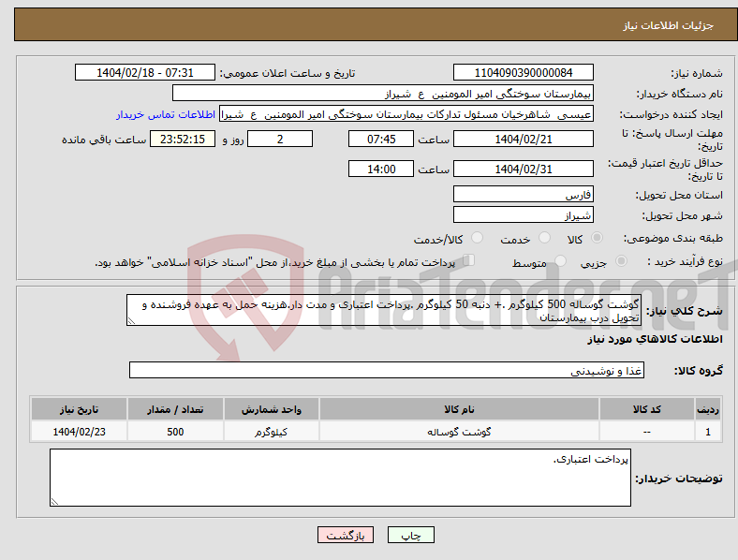
Task: Click the quantity cell showing 500
Action: click(x=175, y=432)
